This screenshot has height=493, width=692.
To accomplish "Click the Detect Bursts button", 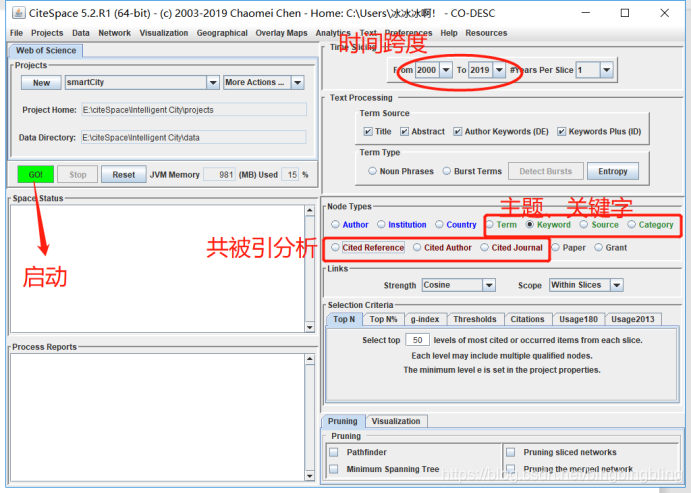I will [545, 171].
